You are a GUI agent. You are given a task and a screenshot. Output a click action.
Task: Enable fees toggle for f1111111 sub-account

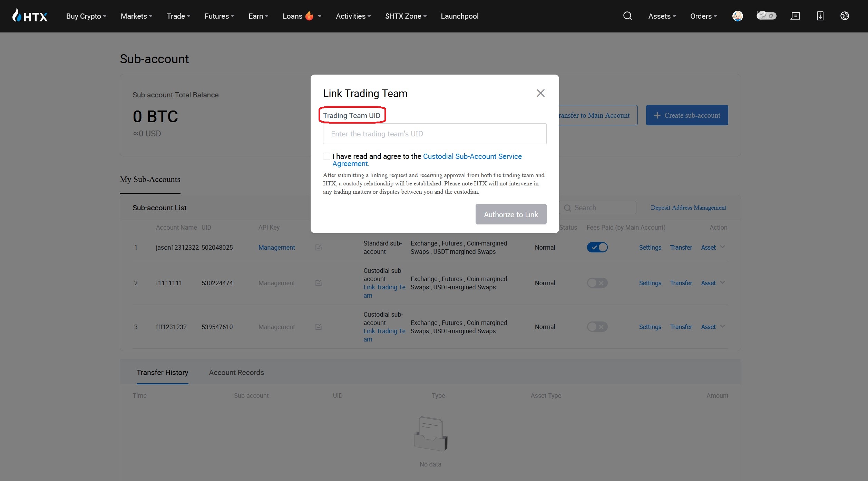pyautogui.click(x=597, y=283)
